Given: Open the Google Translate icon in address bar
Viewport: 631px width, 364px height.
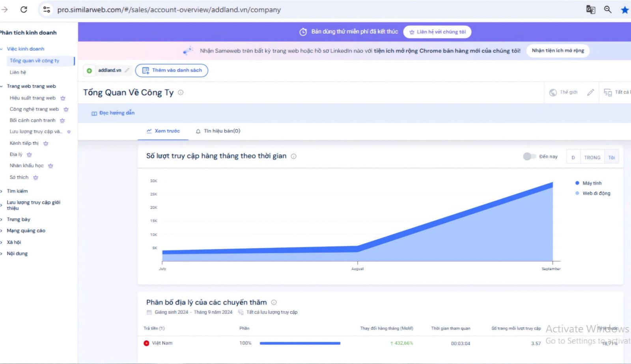Looking at the screenshot, I should click(590, 9).
